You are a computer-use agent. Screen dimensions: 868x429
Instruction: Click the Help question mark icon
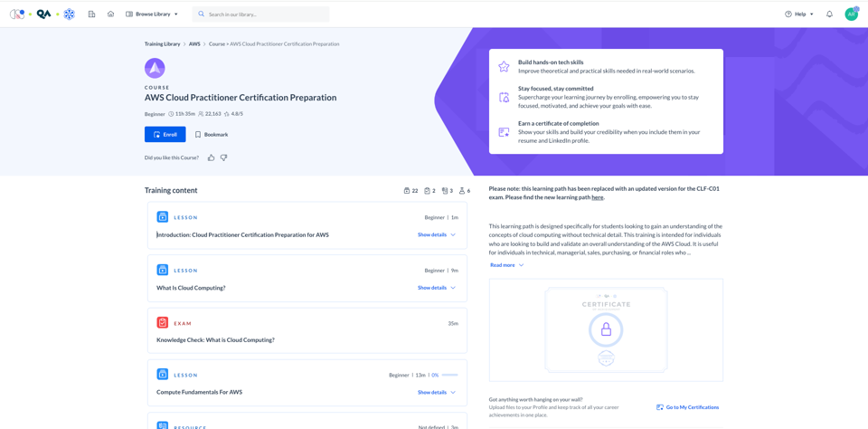(788, 14)
